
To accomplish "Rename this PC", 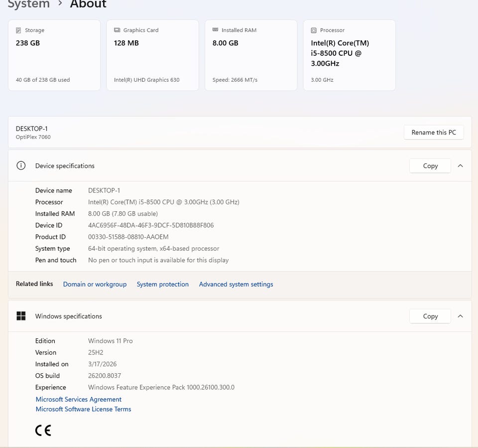I will (x=434, y=133).
